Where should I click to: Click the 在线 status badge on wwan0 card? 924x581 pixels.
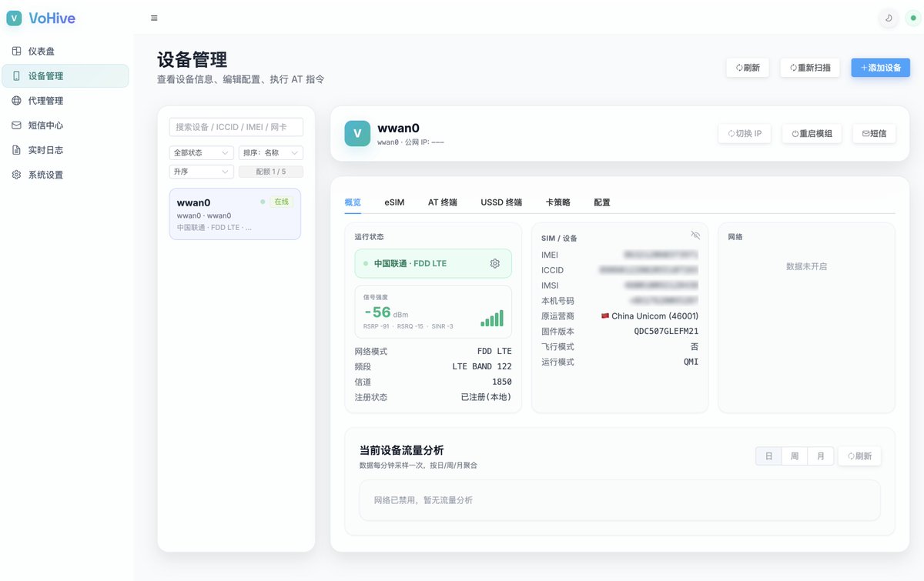[x=281, y=202]
